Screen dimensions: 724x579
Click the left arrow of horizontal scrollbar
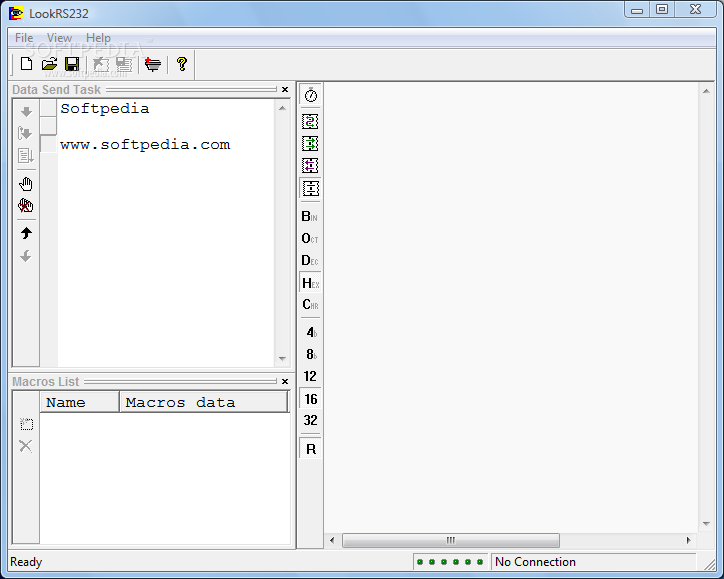[332, 540]
